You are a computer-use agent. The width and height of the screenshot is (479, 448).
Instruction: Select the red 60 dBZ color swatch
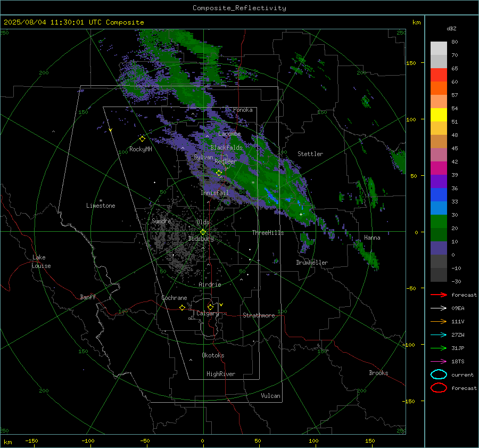439,75
